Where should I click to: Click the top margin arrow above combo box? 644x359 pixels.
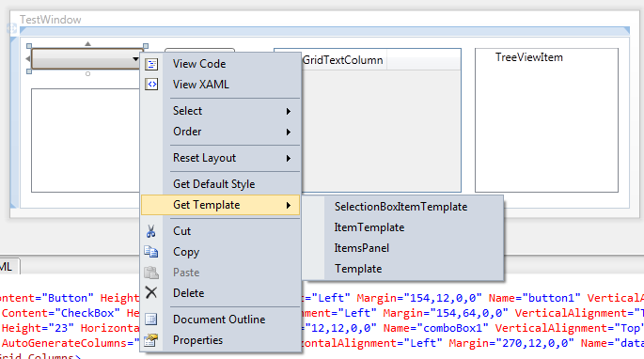[x=87, y=43]
